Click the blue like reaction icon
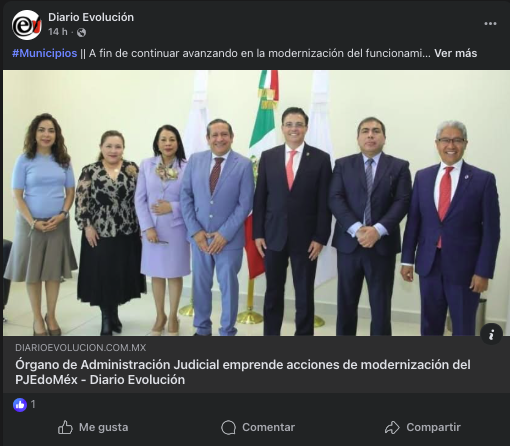 (20, 405)
